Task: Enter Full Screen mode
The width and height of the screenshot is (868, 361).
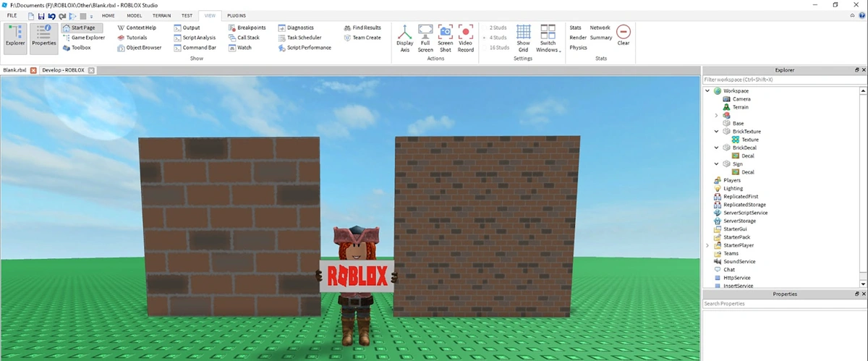Action: click(x=425, y=38)
